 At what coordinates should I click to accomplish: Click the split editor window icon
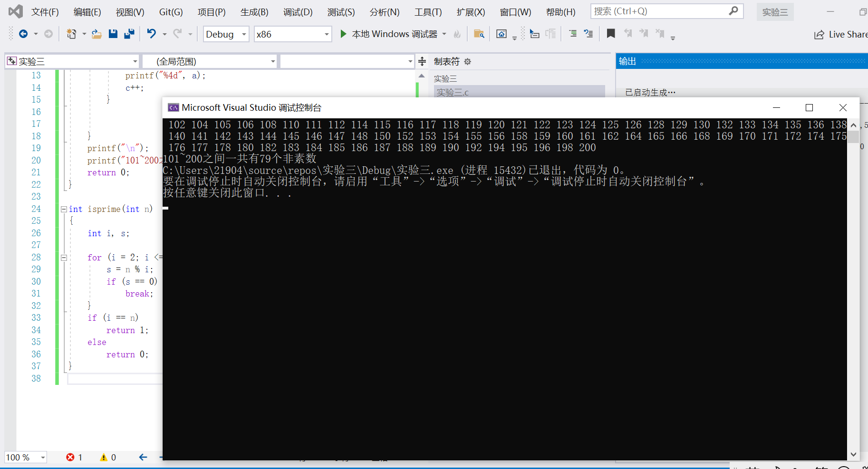(x=422, y=61)
